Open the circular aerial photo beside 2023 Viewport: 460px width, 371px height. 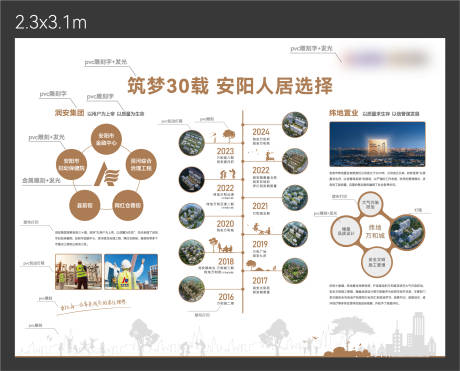[x=192, y=143]
